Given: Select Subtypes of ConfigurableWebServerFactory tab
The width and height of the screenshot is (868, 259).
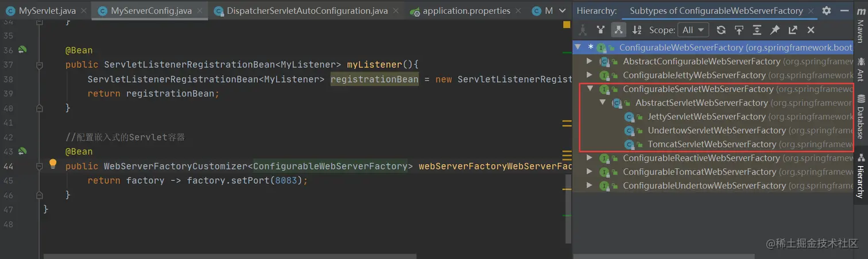Looking at the screenshot, I should point(716,11).
